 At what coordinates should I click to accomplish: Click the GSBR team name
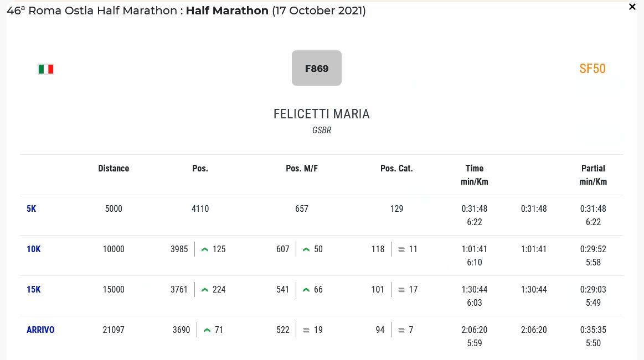[322, 131]
